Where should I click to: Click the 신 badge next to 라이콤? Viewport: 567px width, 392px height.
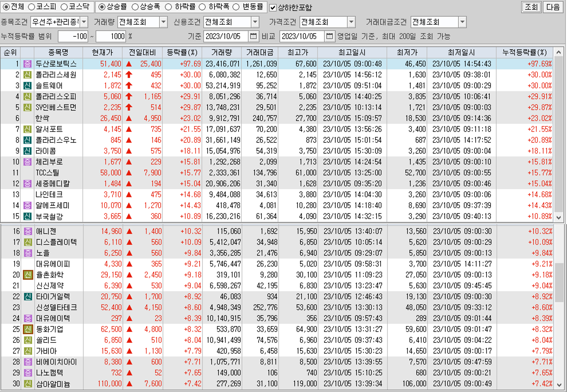(x=27, y=151)
